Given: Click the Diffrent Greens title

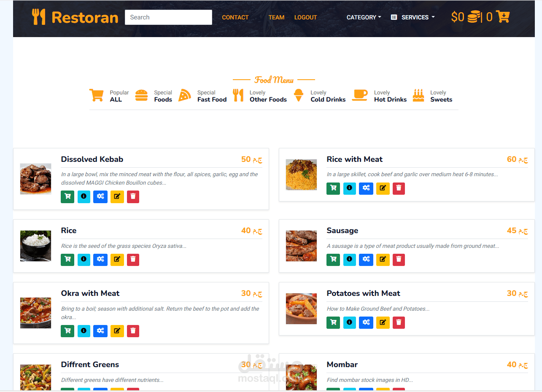Looking at the screenshot, I should point(90,365).
